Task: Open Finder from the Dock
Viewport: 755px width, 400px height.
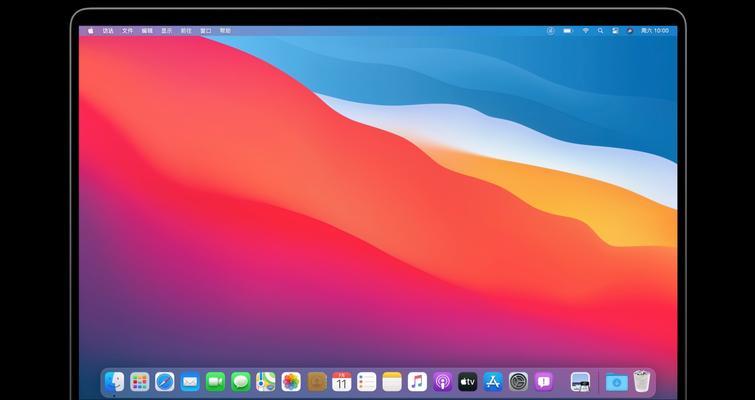Action: pyautogui.click(x=115, y=382)
